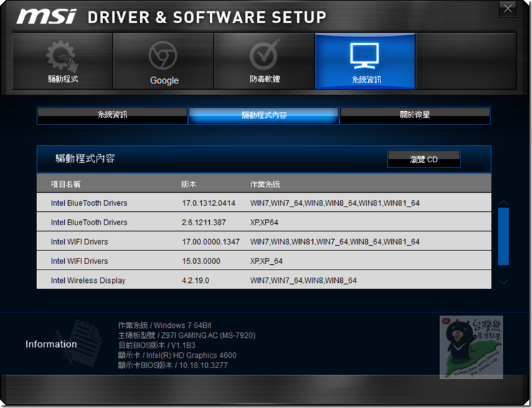Click the Information label
This screenshot has height=408, width=532.
coord(51,344)
